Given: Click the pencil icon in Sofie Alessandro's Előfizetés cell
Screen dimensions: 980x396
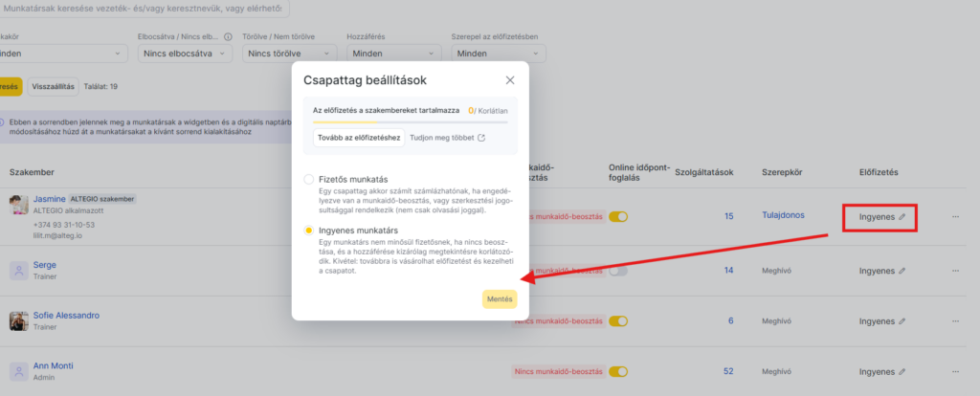Looking at the screenshot, I should pyautogui.click(x=901, y=320).
